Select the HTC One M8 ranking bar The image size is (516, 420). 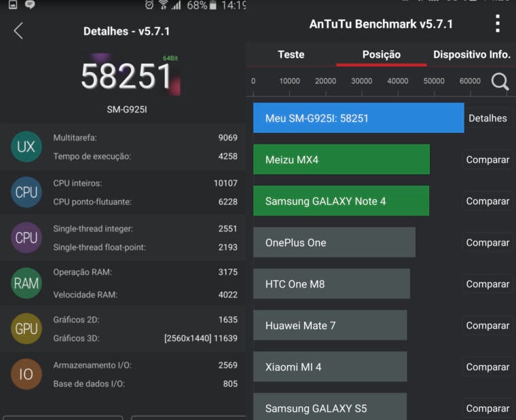tap(331, 284)
